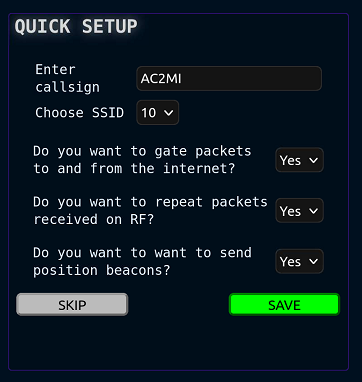
Task: Select the Yes value for RF packet repeating
Action: point(290,211)
